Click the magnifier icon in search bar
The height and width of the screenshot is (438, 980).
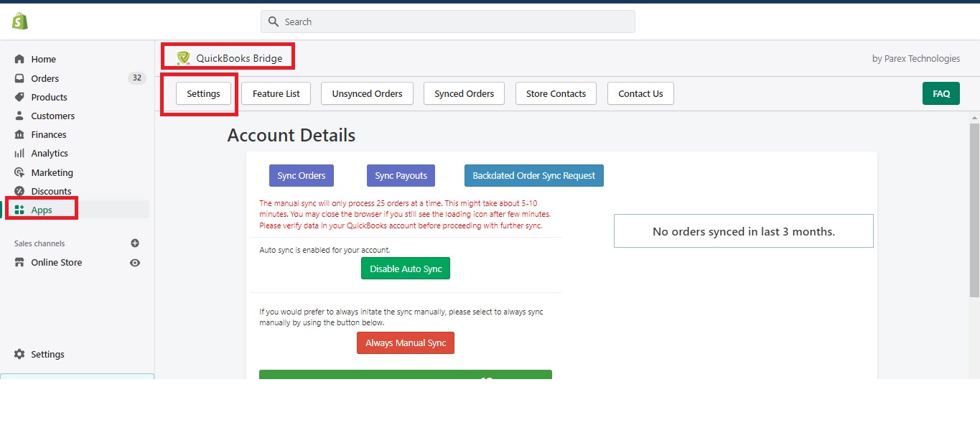274,22
